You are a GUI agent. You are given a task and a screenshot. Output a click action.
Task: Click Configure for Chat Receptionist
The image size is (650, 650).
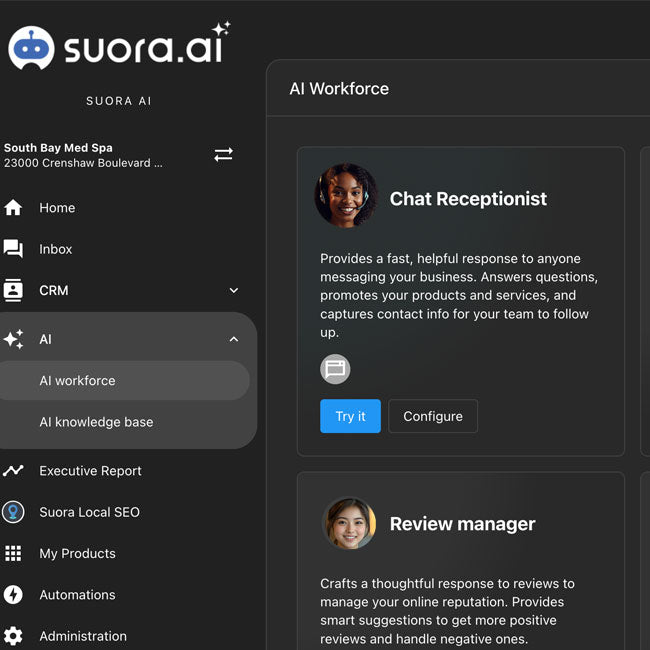(432, 416)
